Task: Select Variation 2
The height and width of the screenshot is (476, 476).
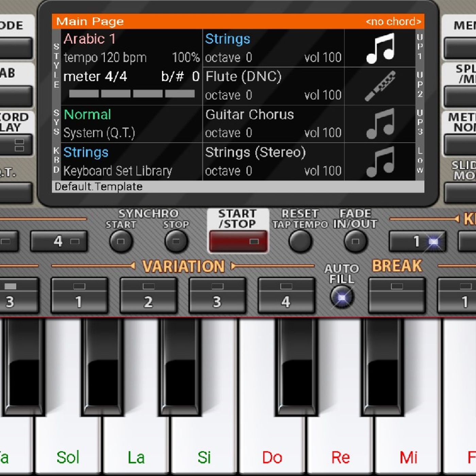Action: click(x=148, y=295)
